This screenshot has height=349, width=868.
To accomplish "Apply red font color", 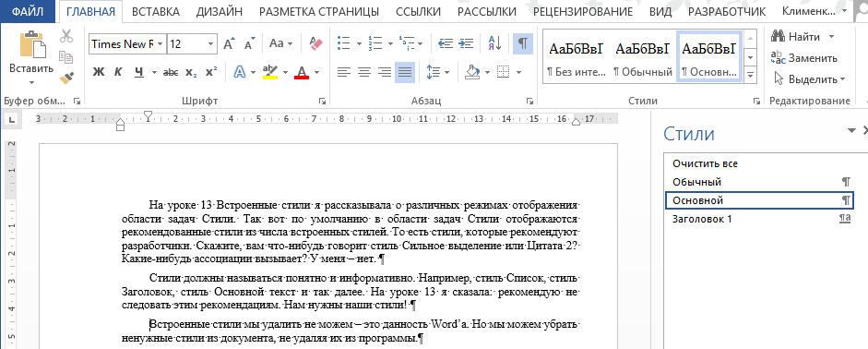I will pos(302,72).
